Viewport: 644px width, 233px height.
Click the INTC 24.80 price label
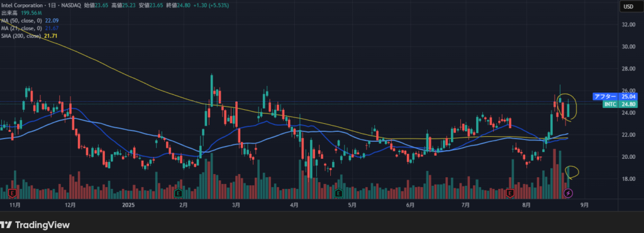click(620, 104)
